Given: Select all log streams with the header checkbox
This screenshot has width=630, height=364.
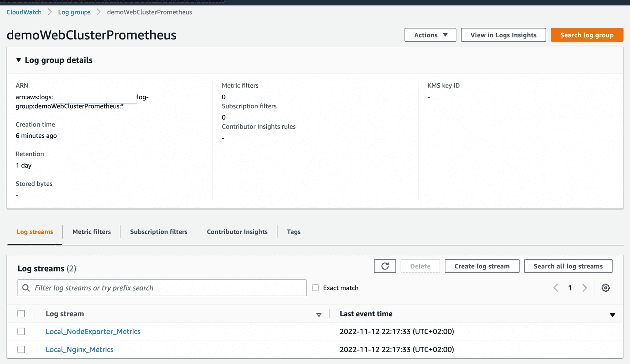Looking at the screenshot, I should click(x=21, y=314).
